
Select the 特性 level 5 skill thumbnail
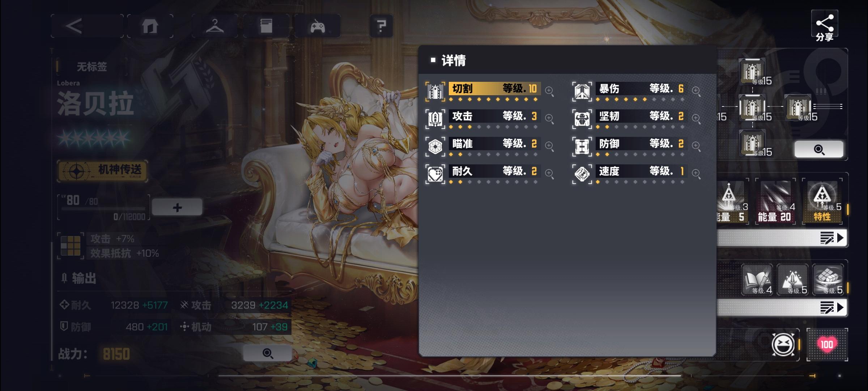[x=822, y=202]
